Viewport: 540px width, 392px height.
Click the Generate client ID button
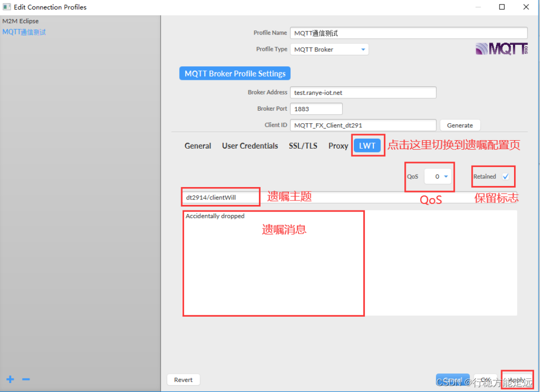point(460,125)
